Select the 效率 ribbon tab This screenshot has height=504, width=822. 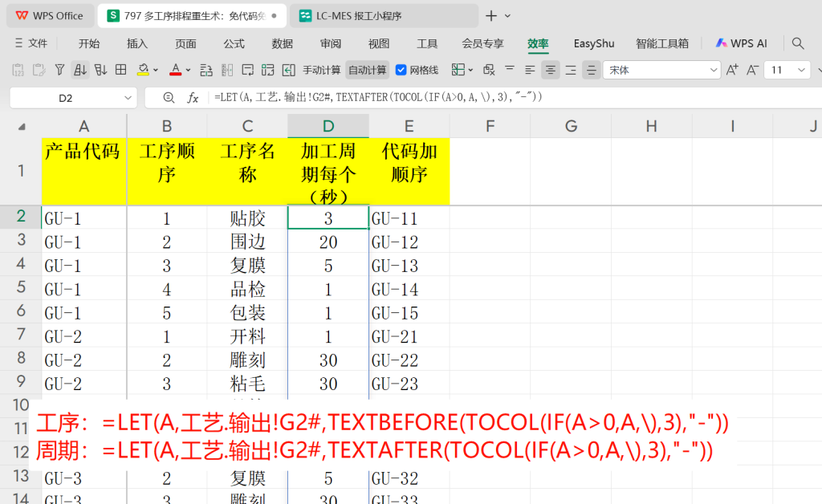(x=538, y=43)
